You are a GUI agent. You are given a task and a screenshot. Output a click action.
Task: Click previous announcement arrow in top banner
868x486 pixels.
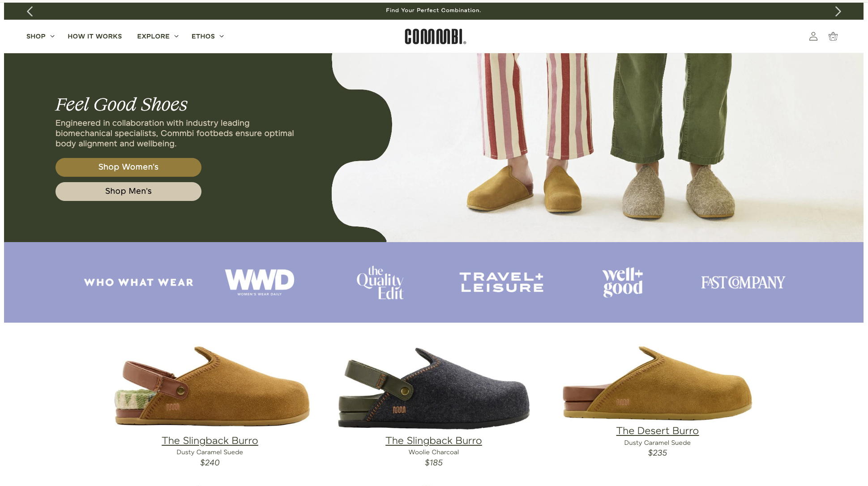[x=30, y=11]
